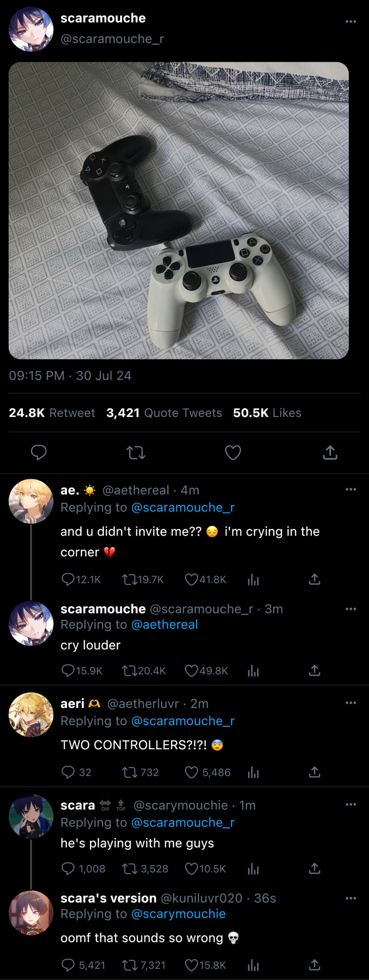
Task: Retweet the main controller photo tweet
Action: 136,453
